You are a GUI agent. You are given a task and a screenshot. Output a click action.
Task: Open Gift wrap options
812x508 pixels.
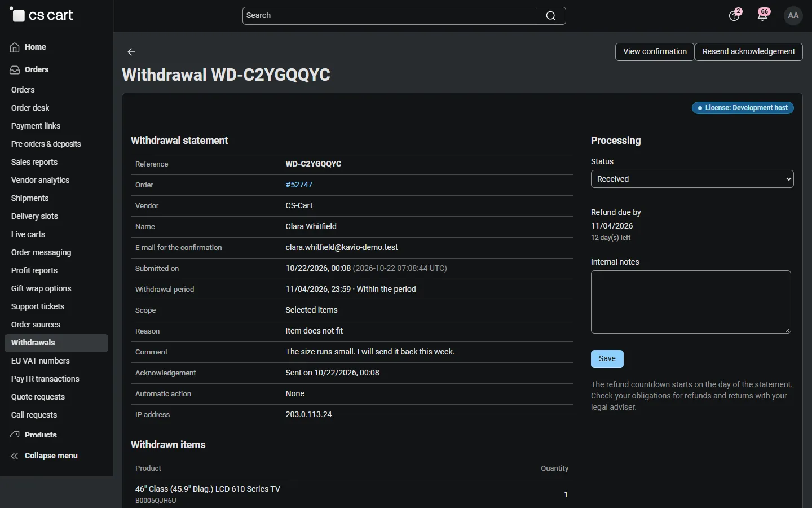pyautogui.click(x=41, y=288)
